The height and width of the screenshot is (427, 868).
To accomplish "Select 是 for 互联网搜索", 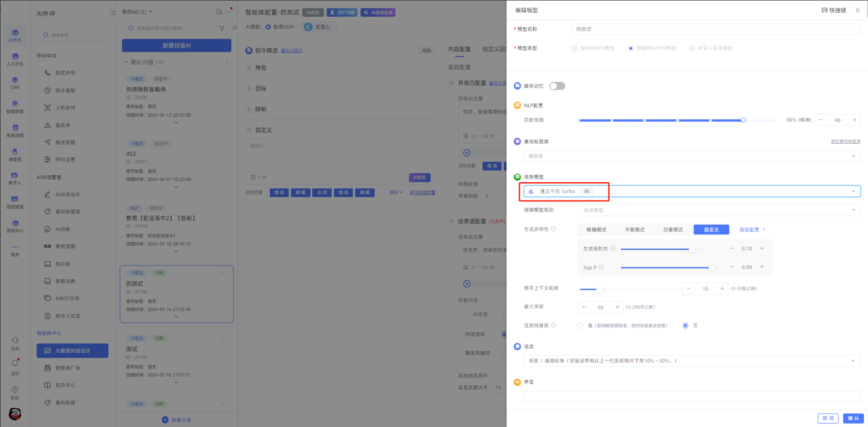I will 580,326.
